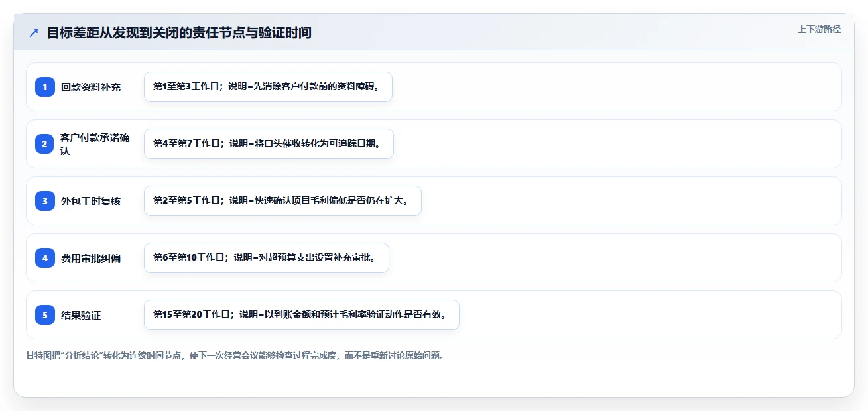Click the footnote starting with 甘特图把

click(x=235, y=355)
